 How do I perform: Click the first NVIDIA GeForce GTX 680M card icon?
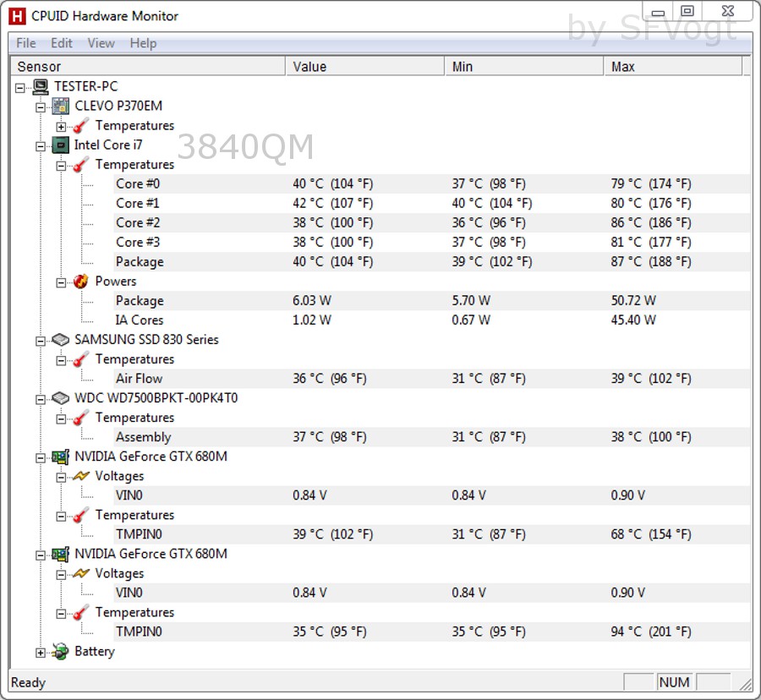point(61,457)
